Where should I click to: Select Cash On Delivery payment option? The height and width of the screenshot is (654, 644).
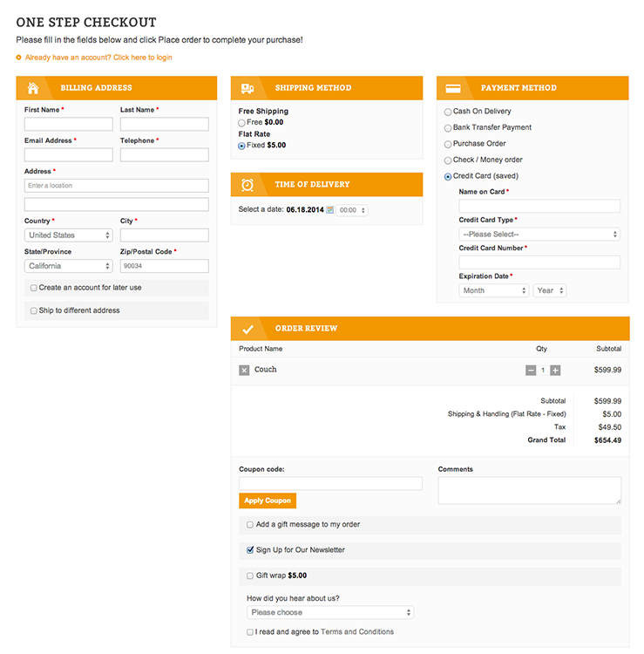click(448, 112)
